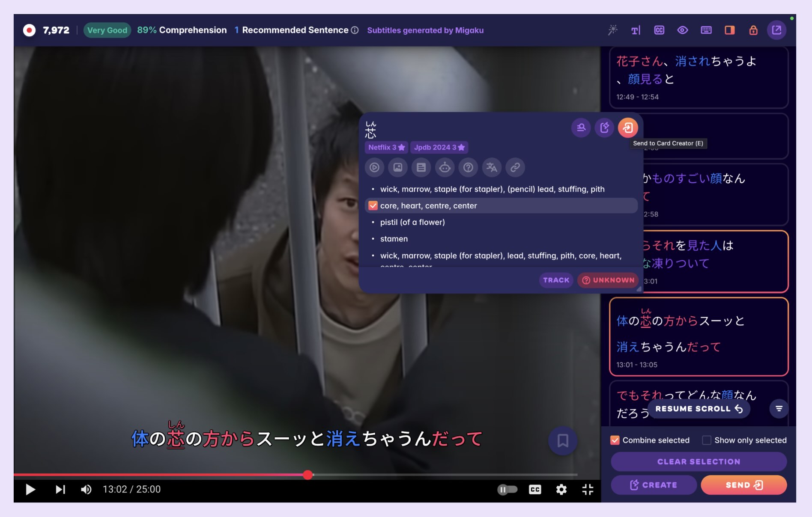Click the bookmark icon on the video
This screenshot has width=812, height=517.
[563, 440]
